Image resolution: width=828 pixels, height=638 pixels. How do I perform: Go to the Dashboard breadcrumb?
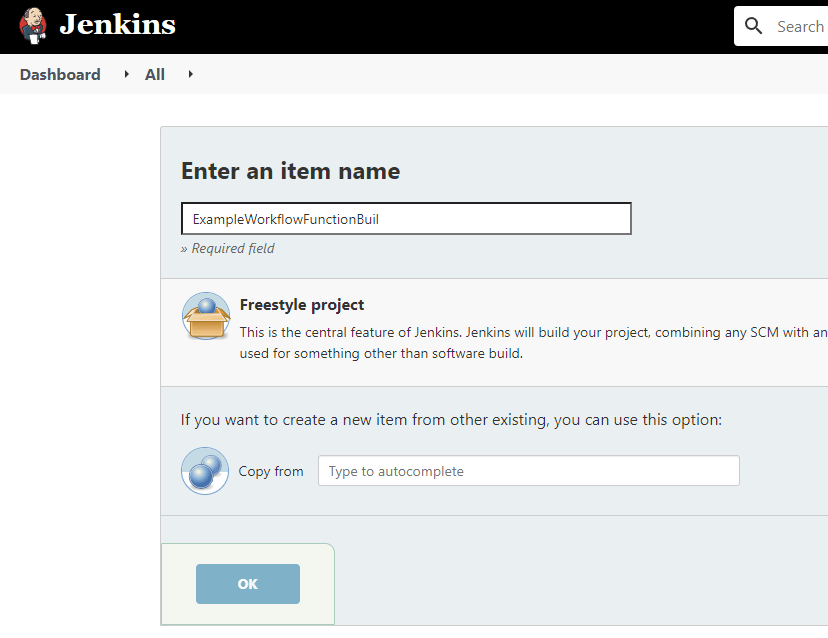[x=60, y=74]
